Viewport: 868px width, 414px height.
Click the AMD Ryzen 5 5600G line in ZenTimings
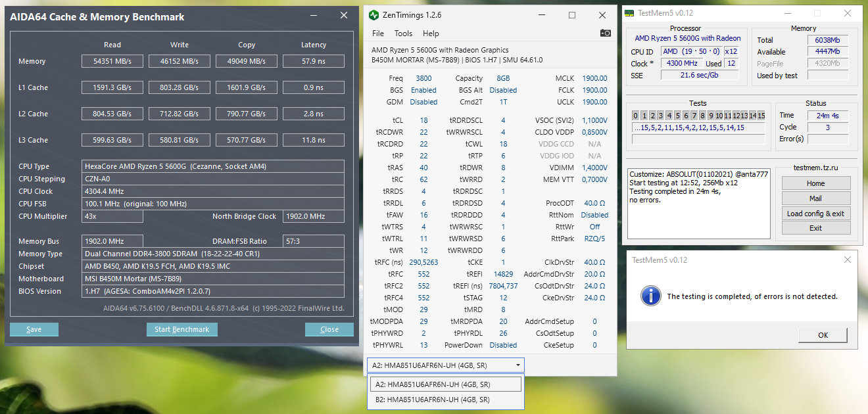point(440,50)
